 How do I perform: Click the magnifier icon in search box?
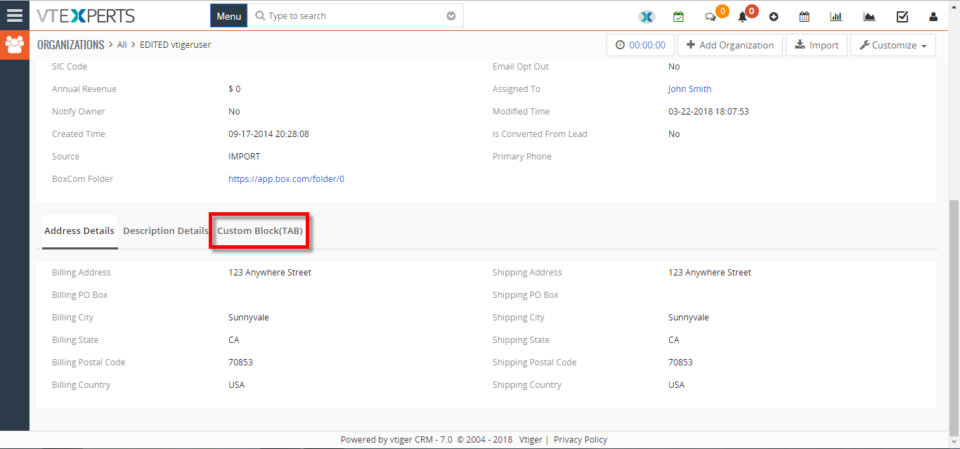click(260, 16)
